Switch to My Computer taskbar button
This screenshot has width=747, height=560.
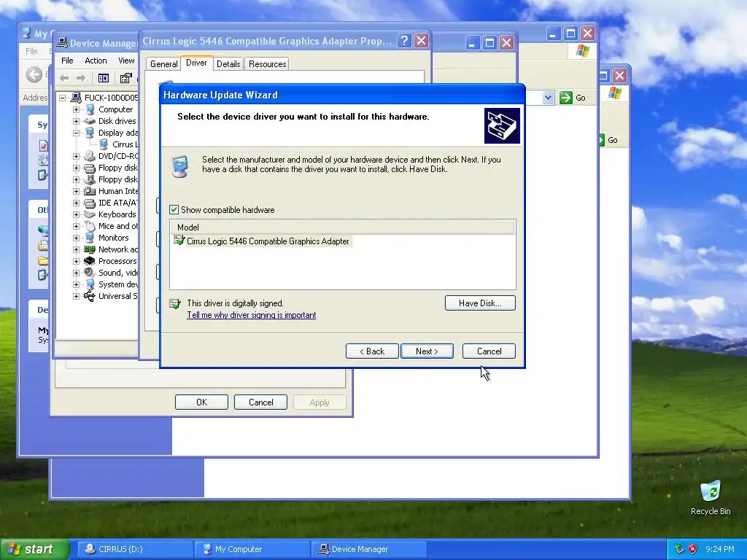(x=252, y=550)
